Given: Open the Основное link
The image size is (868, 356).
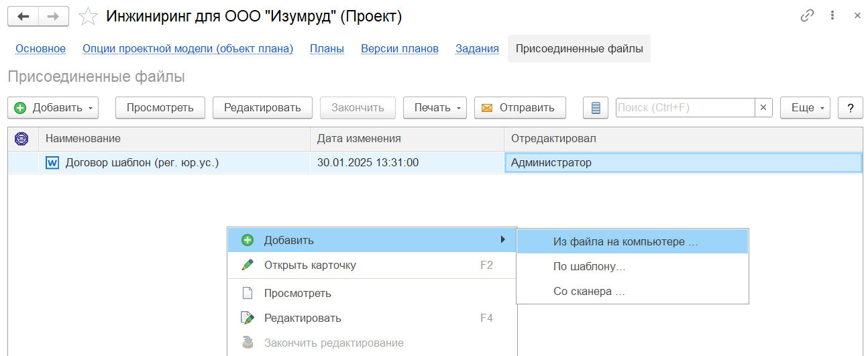Looking at the screenshot, I should coord(40,48).
